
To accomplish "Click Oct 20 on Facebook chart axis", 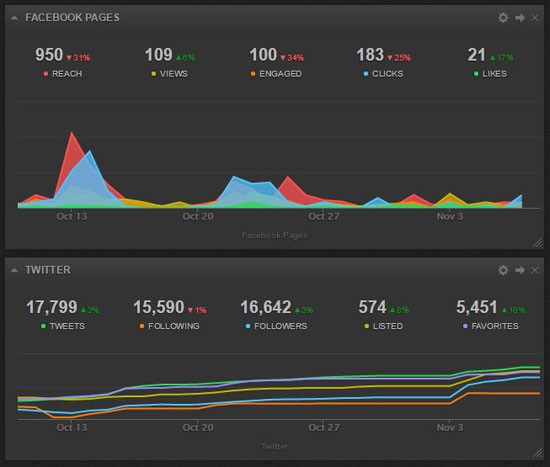I will pyautogui.click(x=198, y=216).
